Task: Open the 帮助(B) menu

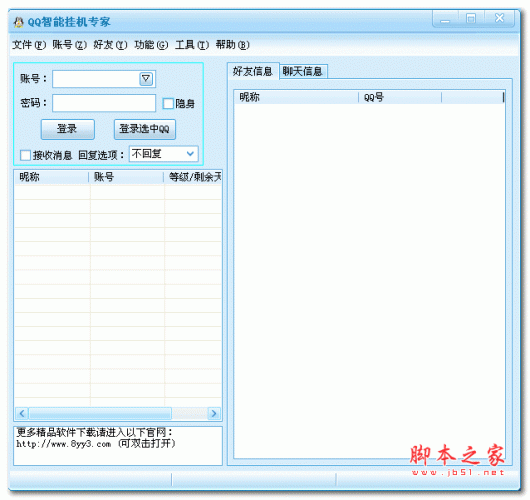Action: point(233,45)
